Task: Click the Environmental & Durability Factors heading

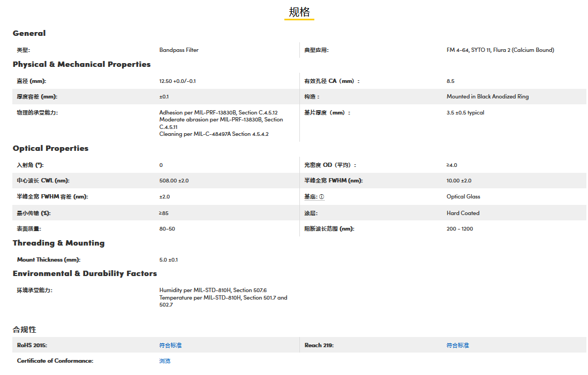Action: tap(85, 273)
